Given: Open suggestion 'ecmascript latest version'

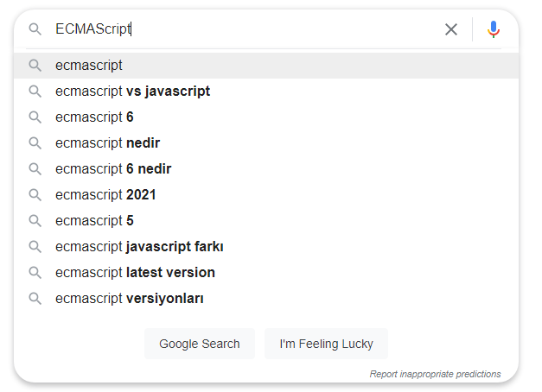Looking at the screenshot, I should [x=266, y=273].
